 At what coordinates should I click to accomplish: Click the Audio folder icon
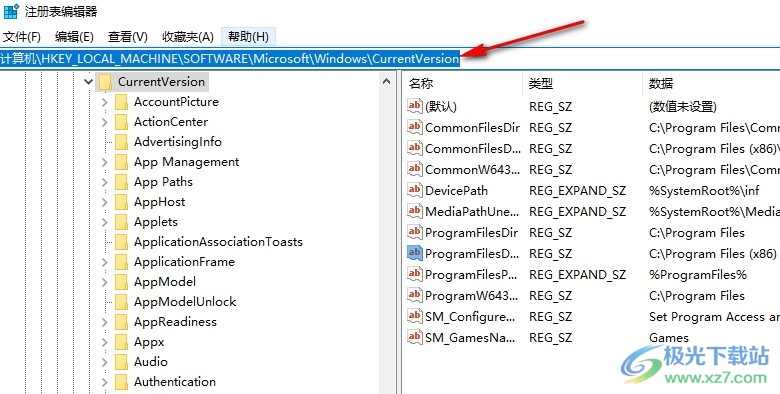121,362
